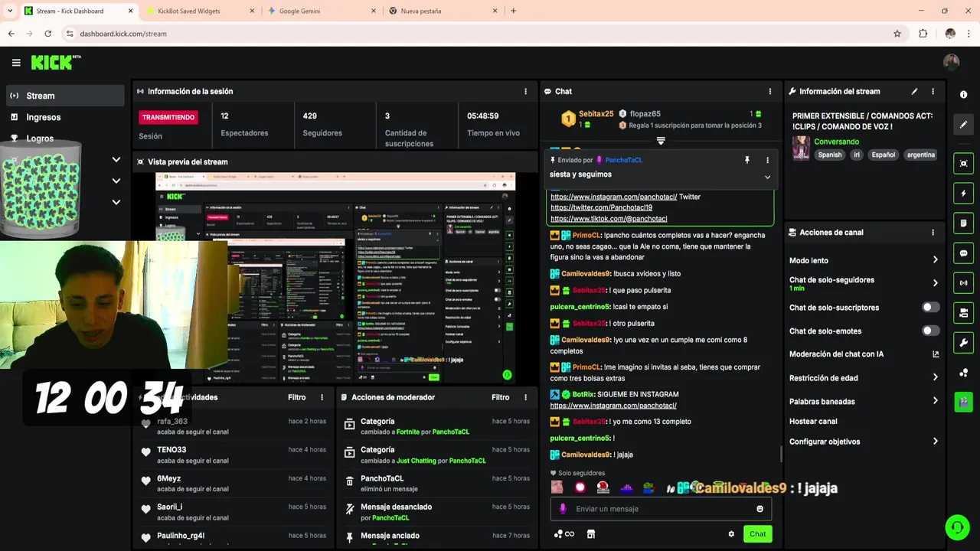Screen dimensions: 980x551
Task: Click the argentina tag
Action: tap(921, 155)
